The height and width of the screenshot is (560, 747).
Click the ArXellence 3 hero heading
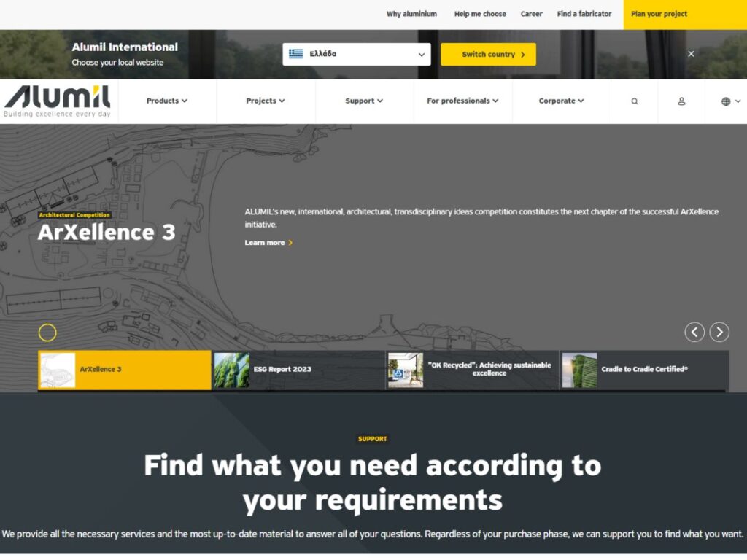107,233
